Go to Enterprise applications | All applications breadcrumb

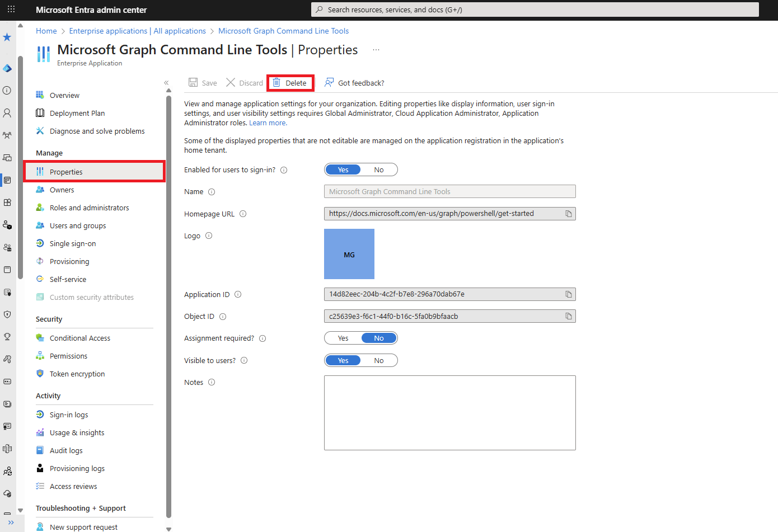coord(137,31)
